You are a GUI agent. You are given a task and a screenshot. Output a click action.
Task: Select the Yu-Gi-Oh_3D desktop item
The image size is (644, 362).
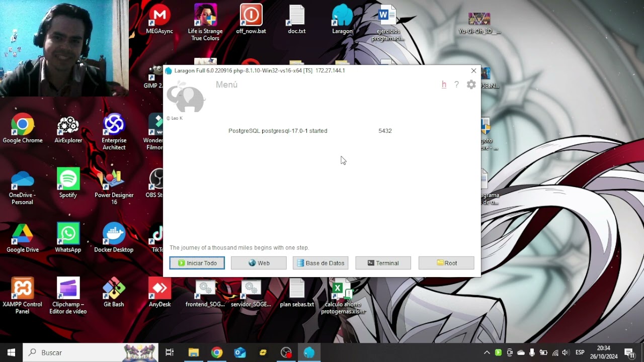[479, 23]
